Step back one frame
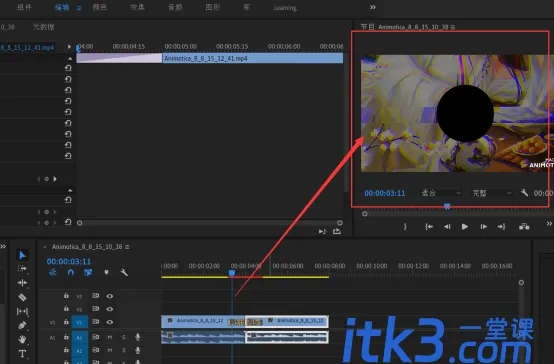The height and width of the screenshot is (364, 554). tap(447, 227)
